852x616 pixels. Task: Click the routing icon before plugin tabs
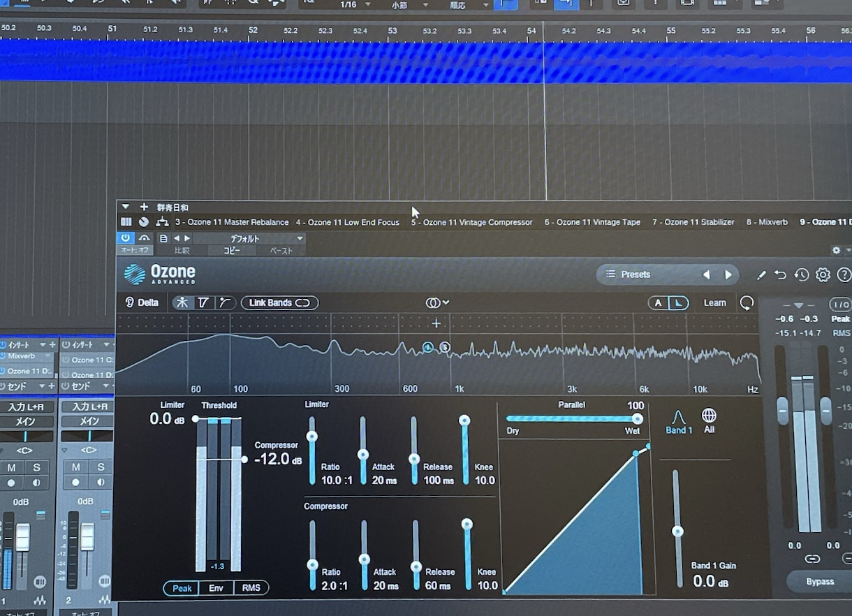coord(162,222)
